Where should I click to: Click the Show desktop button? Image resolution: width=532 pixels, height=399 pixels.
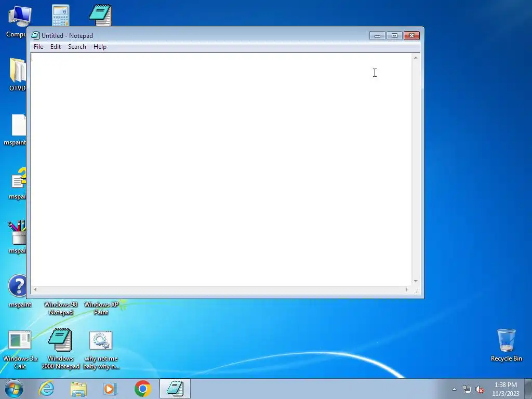(x=528, y=389)
